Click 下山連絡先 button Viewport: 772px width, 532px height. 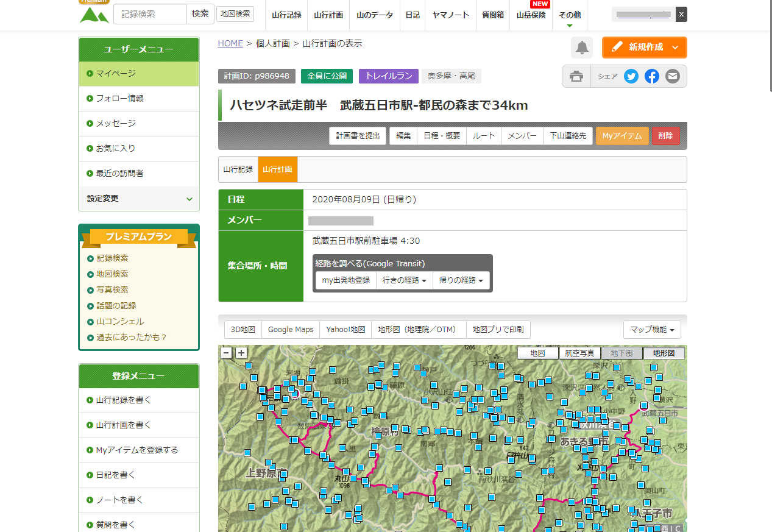click(568, 136)
